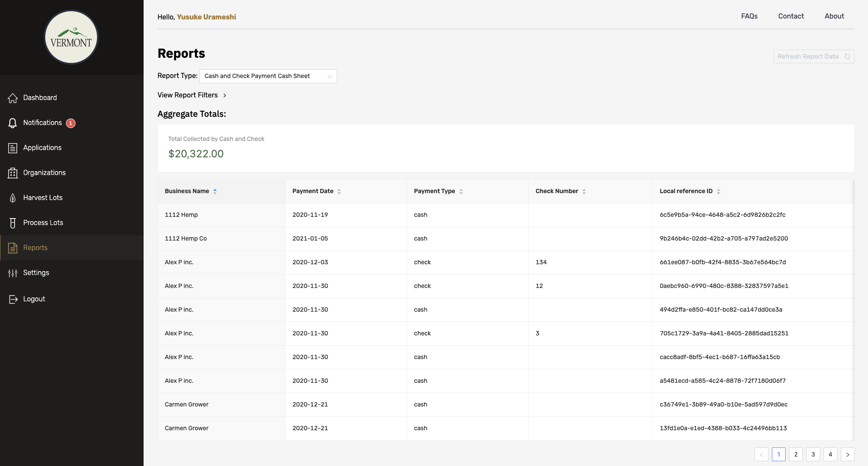
Task: Click payment date 2020-12-03
Action: pyautogui.click(x=310, y=262)
